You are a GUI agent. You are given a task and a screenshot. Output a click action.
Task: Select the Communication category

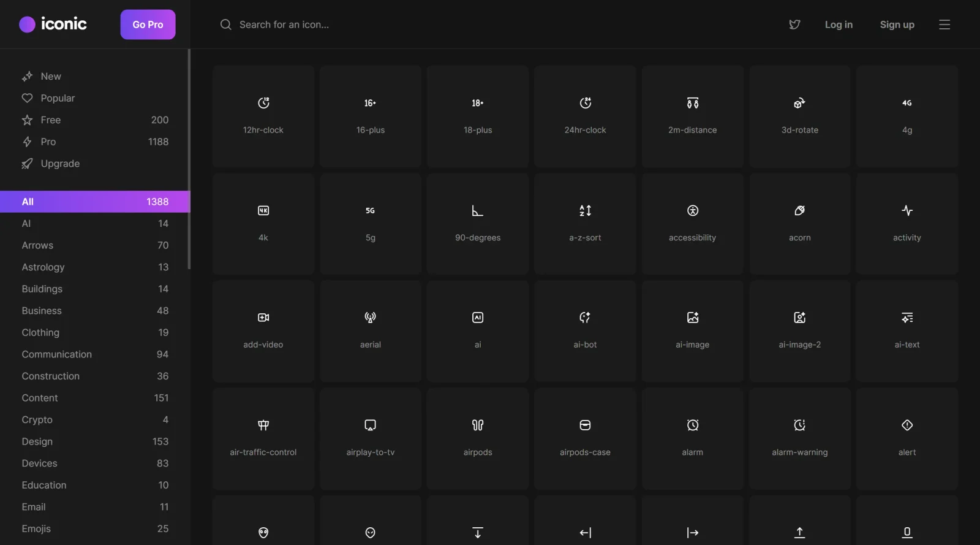[x=95, y=354]
